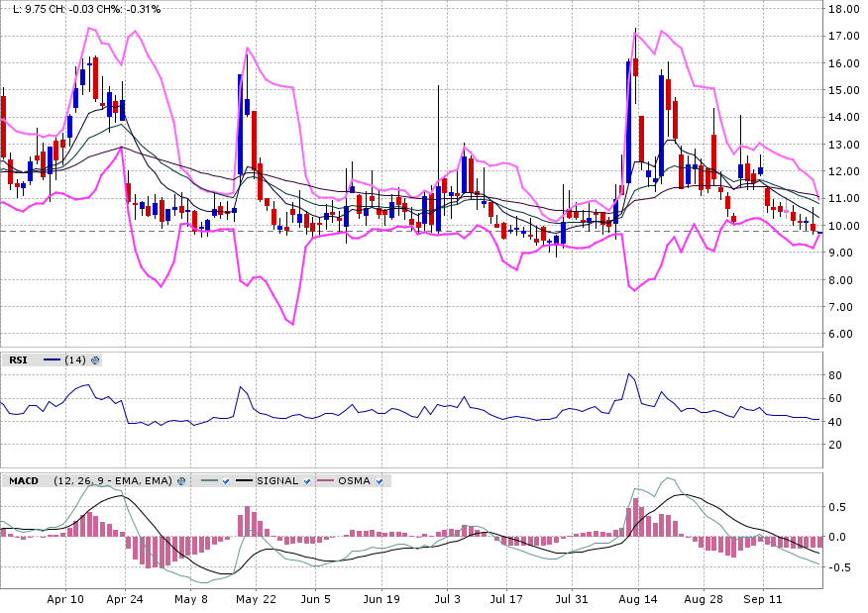
Task: Click the Aug 14 date axis label
Action: (x=636, y=600)
